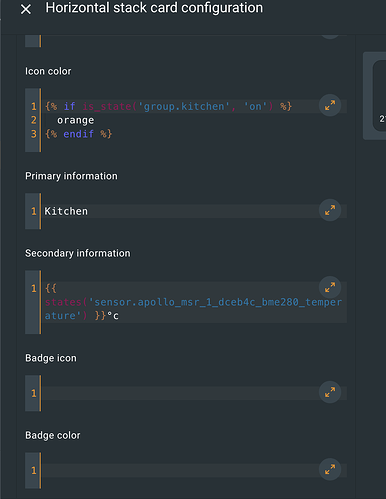
Task: Close the Horizontal stack card configuration dialog
Action: tap(26, 9)
